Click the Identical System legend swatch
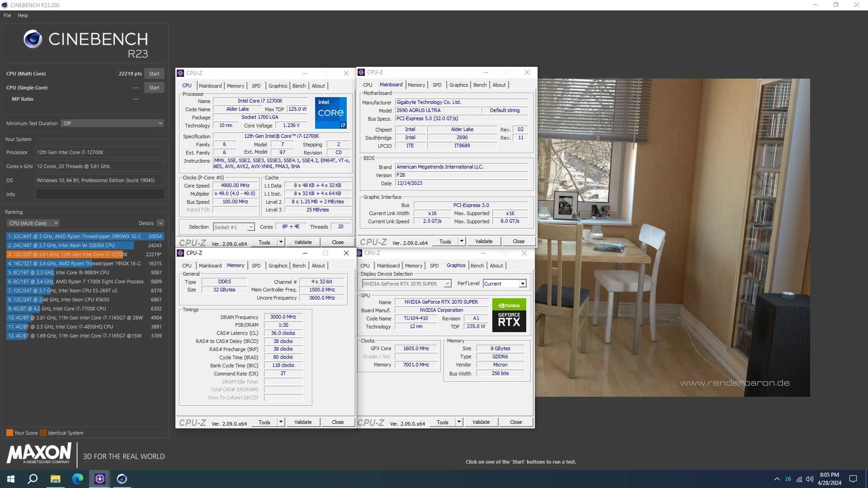 tap(43, 433)
